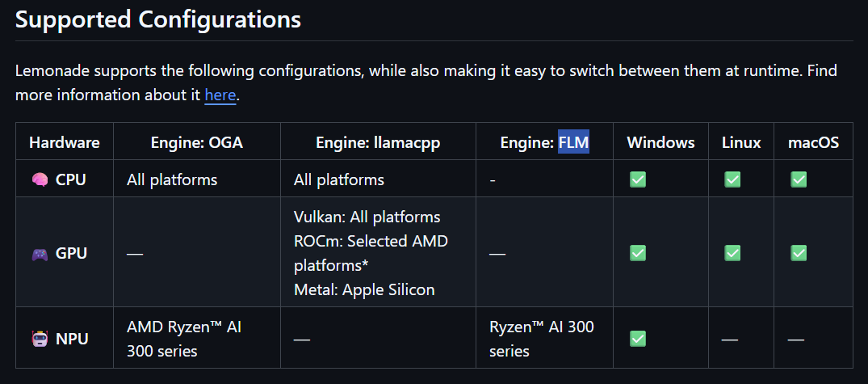The height and width of the screenshot is (384, 868).
Task: Select the Windows column header
Action: tap(660, 143)
